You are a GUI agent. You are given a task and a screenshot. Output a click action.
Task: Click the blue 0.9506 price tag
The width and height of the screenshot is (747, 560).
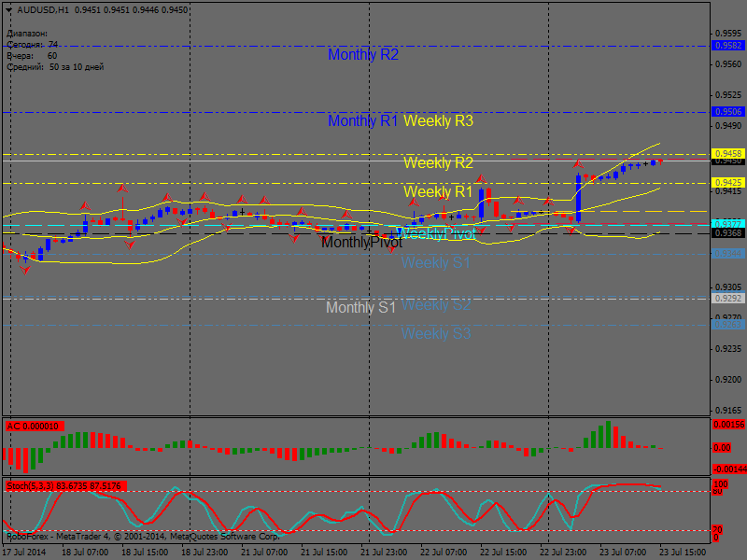tap(727, 111)
